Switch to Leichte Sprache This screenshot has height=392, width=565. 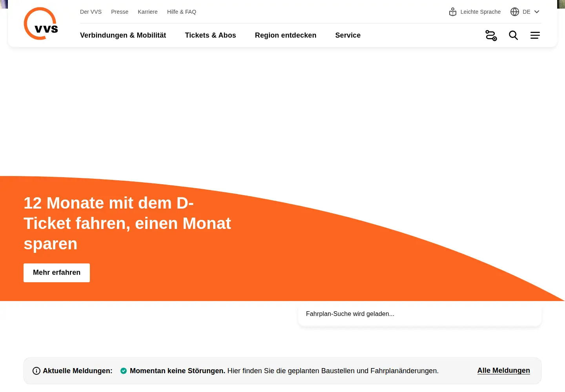pos(481,12)
